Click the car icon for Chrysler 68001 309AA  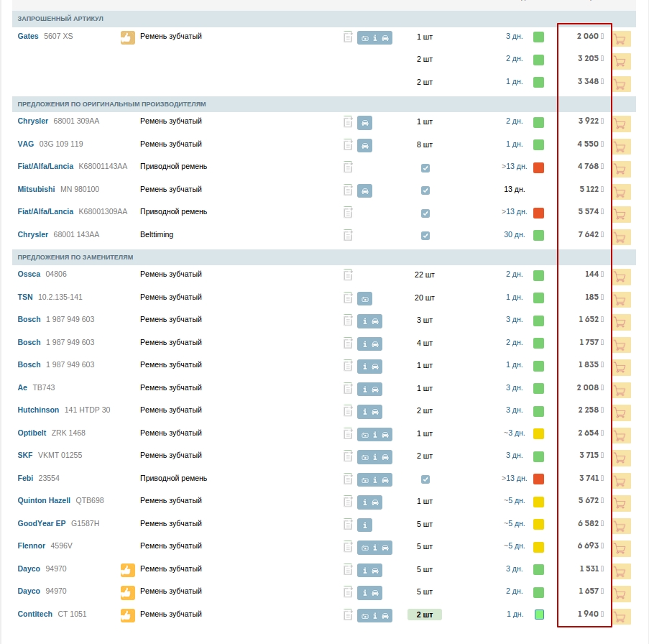pos(364,123)
